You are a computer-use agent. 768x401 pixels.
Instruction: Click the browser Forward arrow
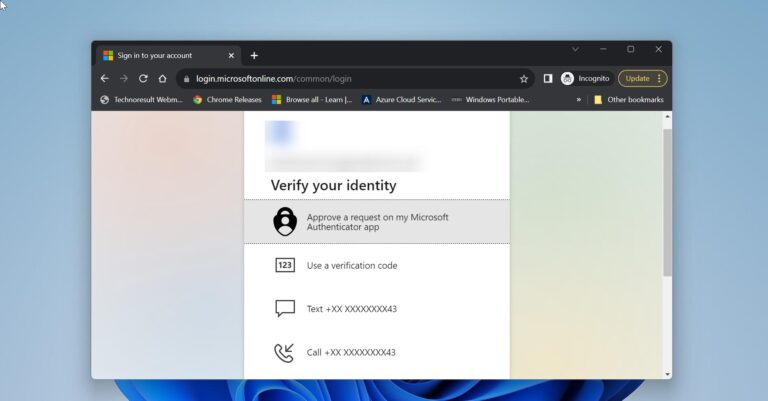(123, 78)
